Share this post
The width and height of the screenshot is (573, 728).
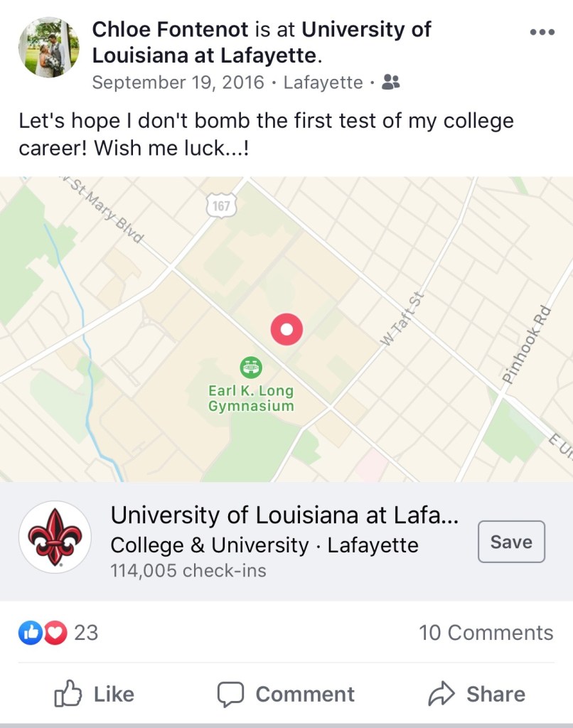click(477, 694)
